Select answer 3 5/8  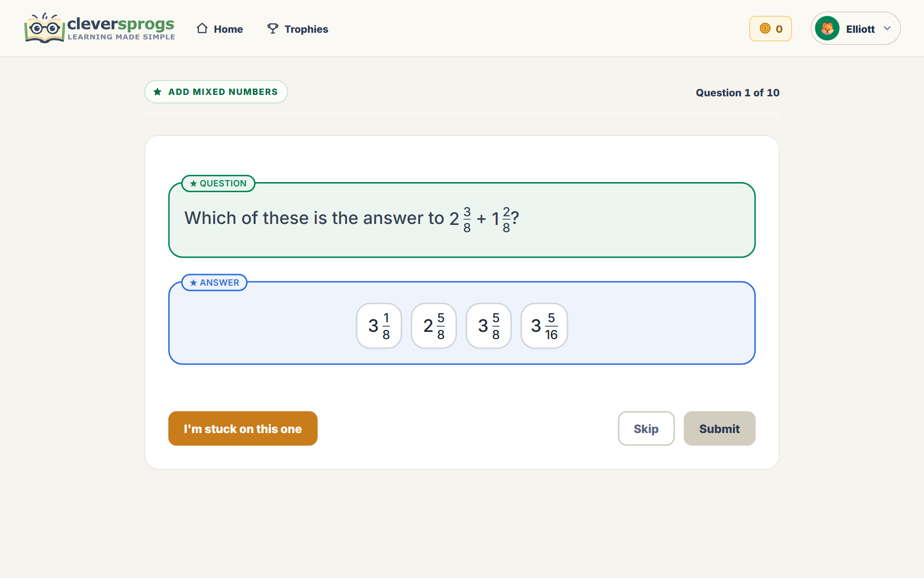tap(488, 326)
